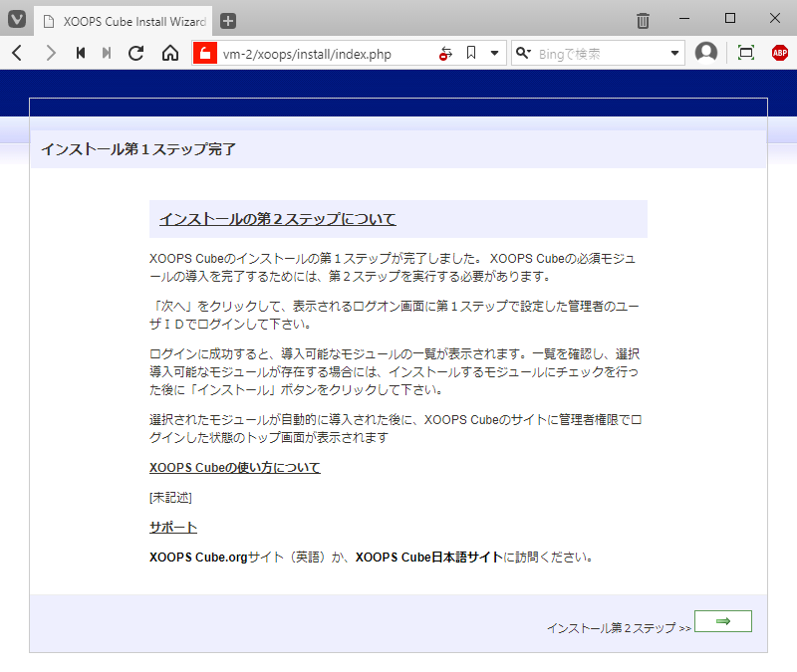Maximize the browser window
Screen dimensions: 797x672
pos(730,19)
